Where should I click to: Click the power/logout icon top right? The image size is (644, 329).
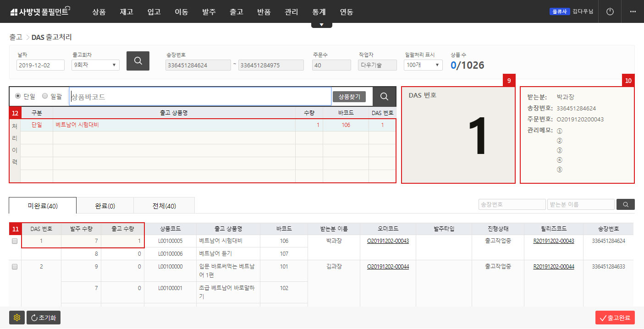(609, 11)
